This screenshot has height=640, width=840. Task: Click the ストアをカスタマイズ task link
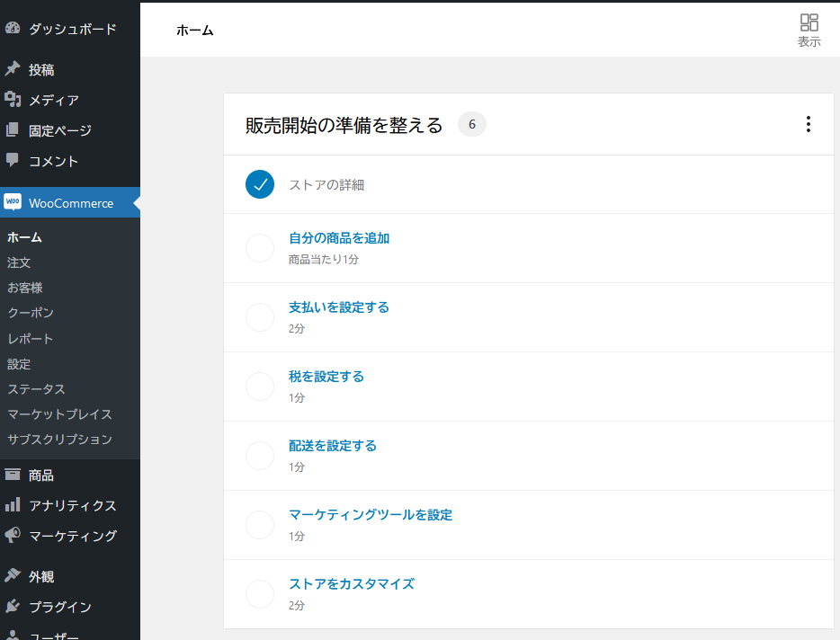point(352,583)
